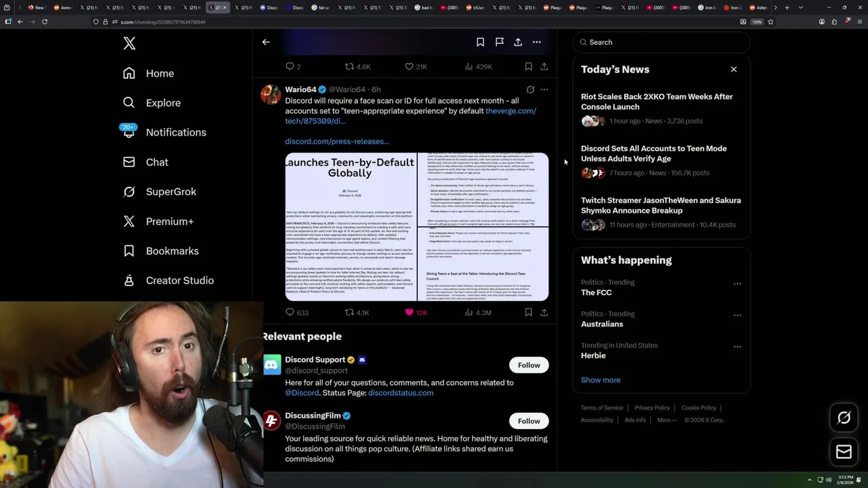View the 4.3M views on Wario64's post

click(x=478, y=312)
